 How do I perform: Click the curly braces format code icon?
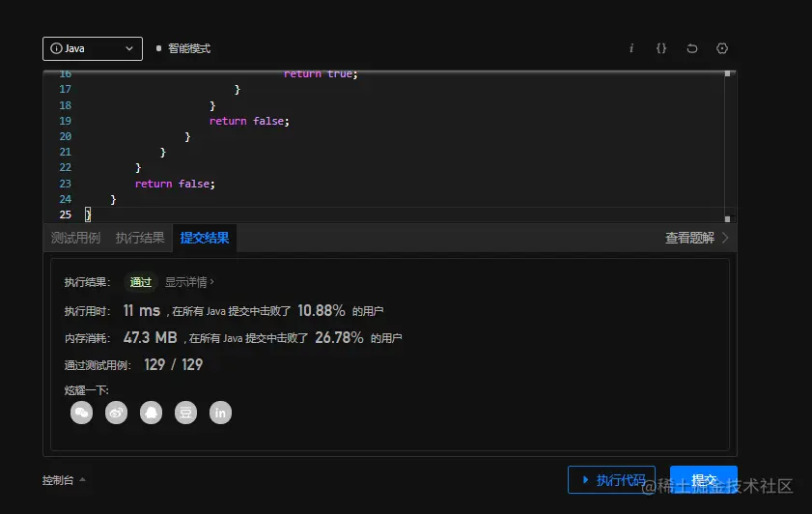coord(661,48)
